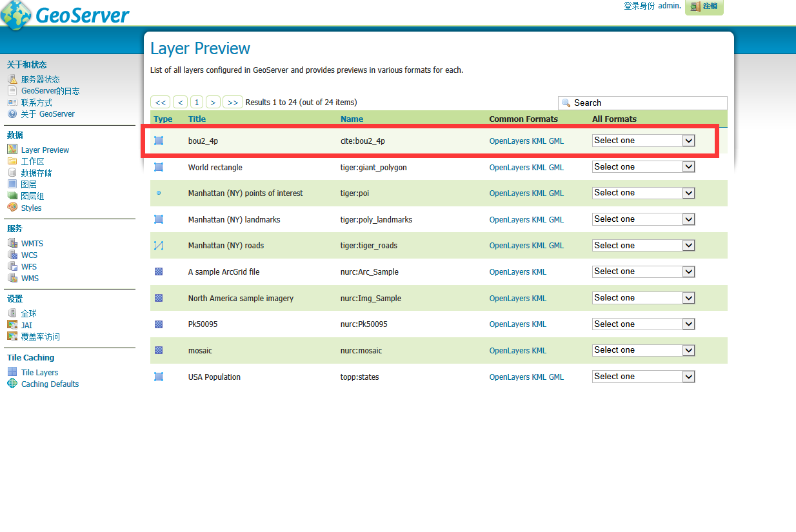This screenshot has height=532, width=796.
Task: Open the JAI settings page
Action: 26,325
